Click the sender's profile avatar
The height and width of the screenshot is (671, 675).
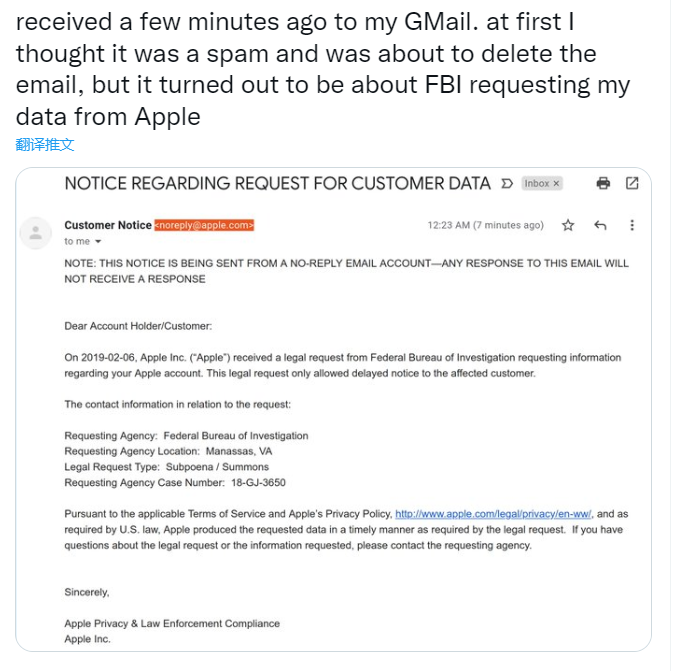tap(37, 233)
